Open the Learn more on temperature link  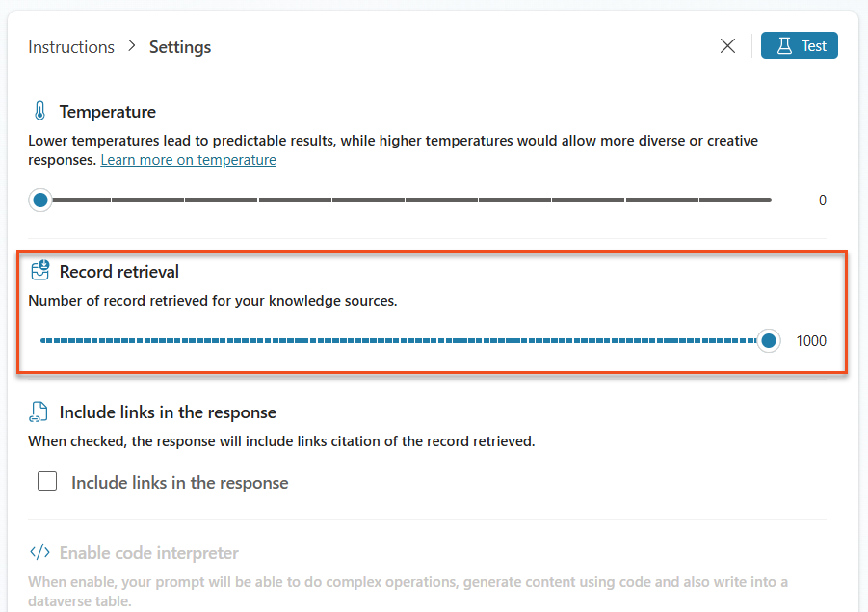(x=188, y=159)
